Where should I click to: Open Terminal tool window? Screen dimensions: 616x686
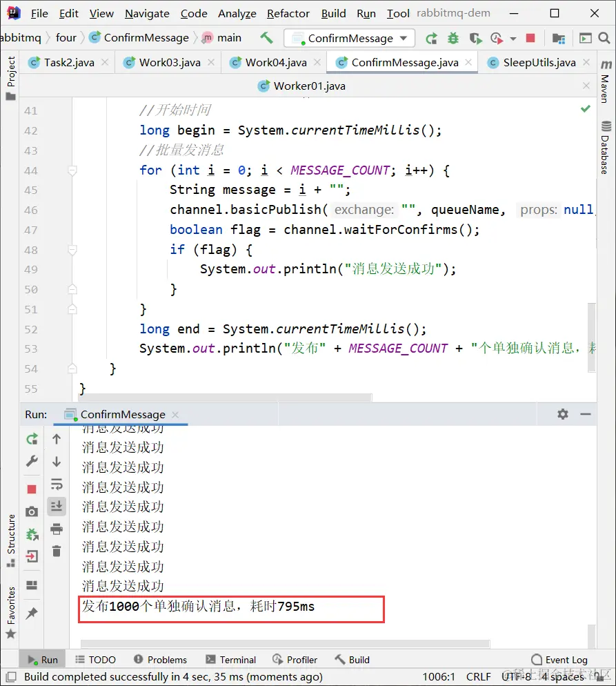[231, 660]
